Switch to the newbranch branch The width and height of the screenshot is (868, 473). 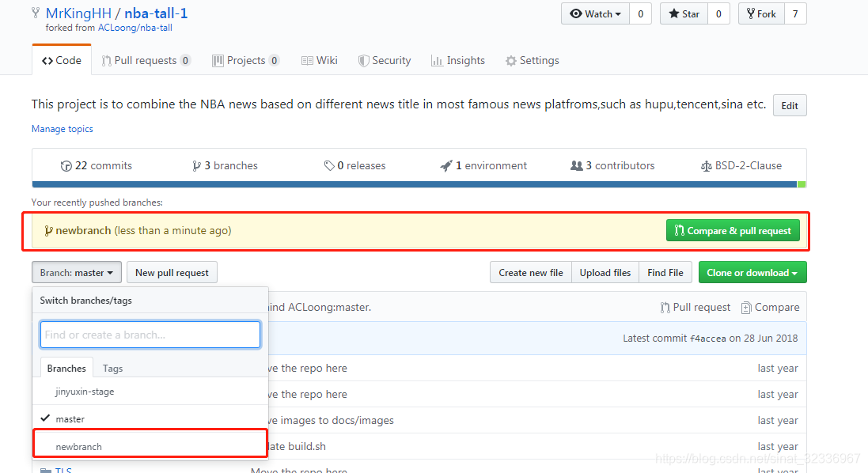150,446
